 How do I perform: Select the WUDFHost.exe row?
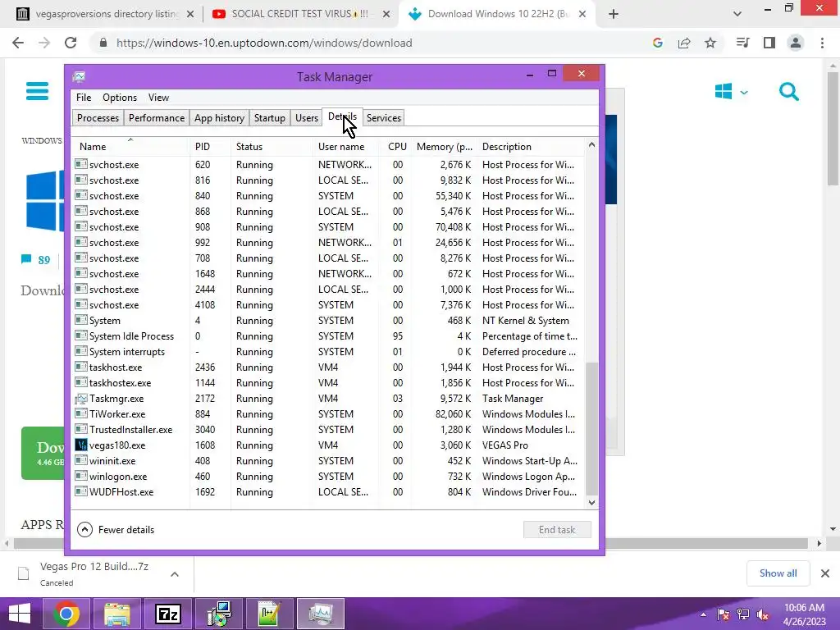click(x=328, y=492)
